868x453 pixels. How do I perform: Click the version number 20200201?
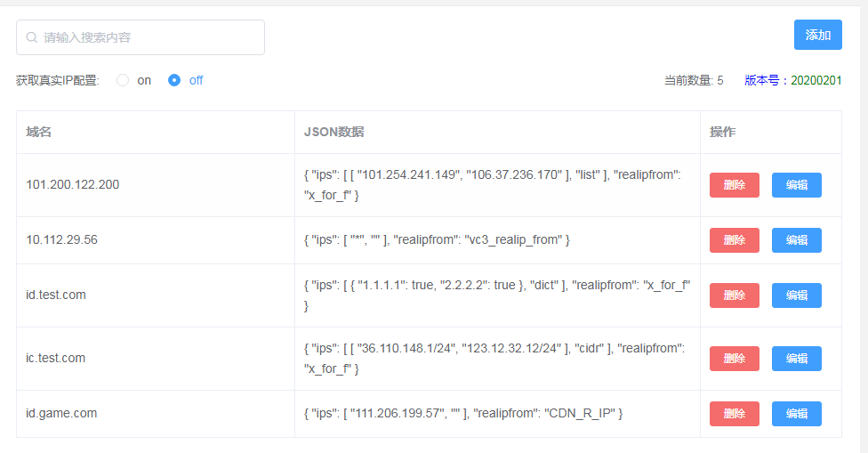tap(816, 80)
